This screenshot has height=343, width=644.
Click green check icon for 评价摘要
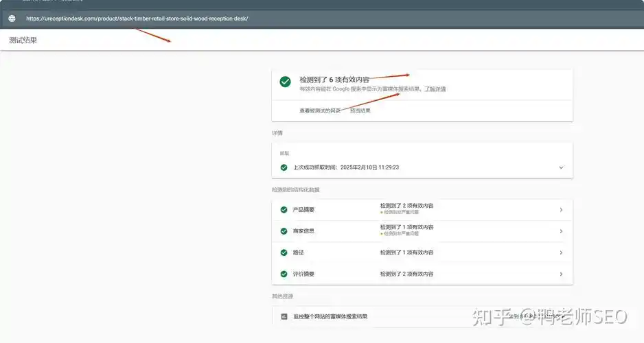[x=284, y=274]
